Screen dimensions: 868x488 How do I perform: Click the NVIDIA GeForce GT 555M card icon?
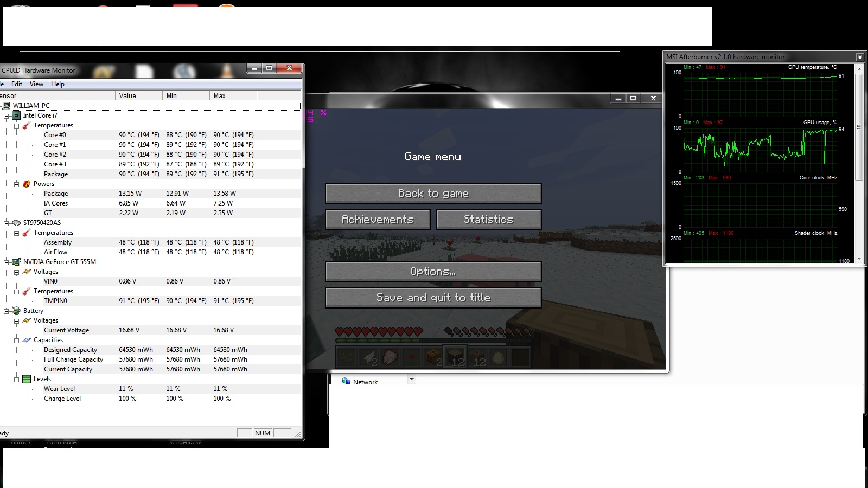point(16,262)
